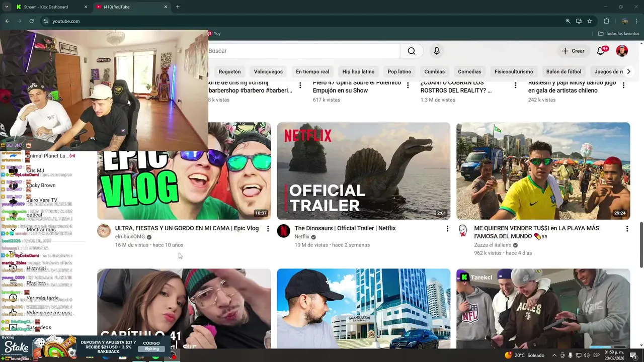Bookmark this page with the star icon
The width and height of the screenshot is (644, 362).
point(590,21)
